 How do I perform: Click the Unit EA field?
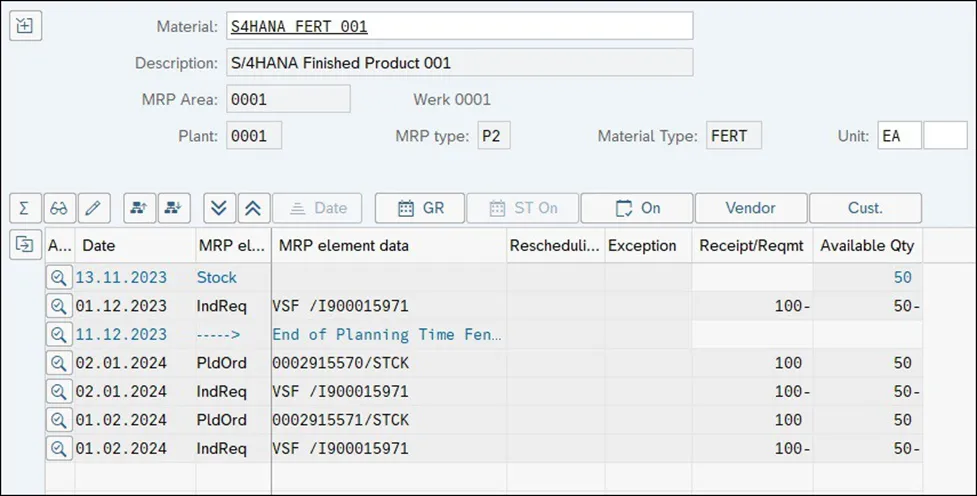point(898,135)
